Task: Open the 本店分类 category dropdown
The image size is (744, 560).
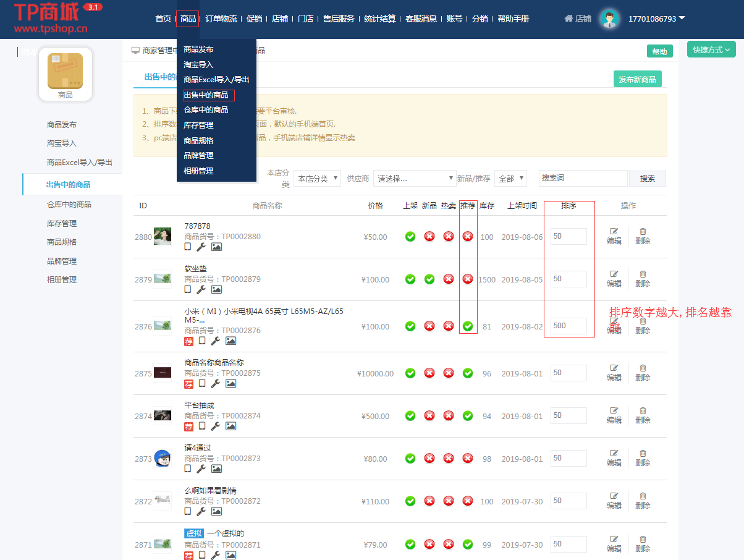Action: click(x=317, y=179)
